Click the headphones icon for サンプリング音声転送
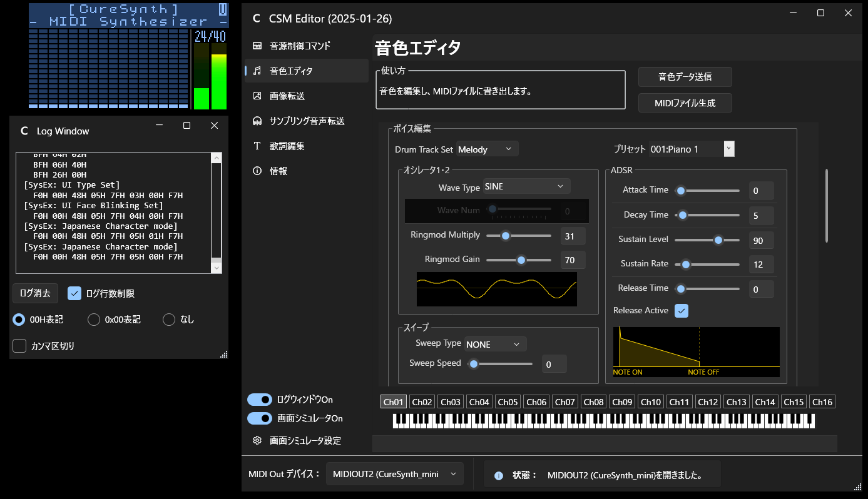Image resolution: width=868 pixels, height=499 pixels. point(257,121)
